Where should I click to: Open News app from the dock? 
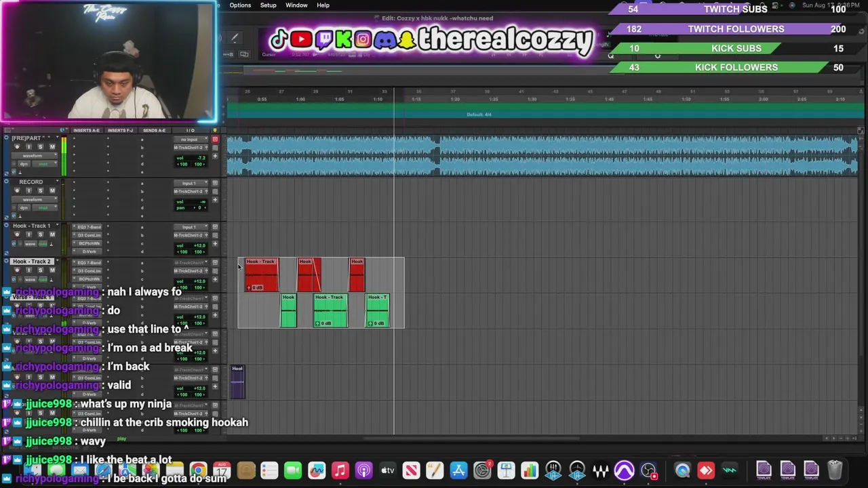click(x=411, y=470)
